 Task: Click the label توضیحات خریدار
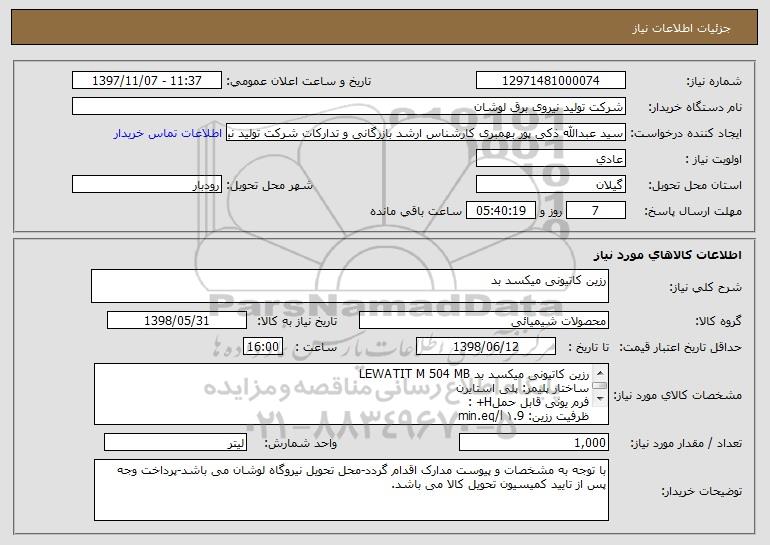pos(701,491)
